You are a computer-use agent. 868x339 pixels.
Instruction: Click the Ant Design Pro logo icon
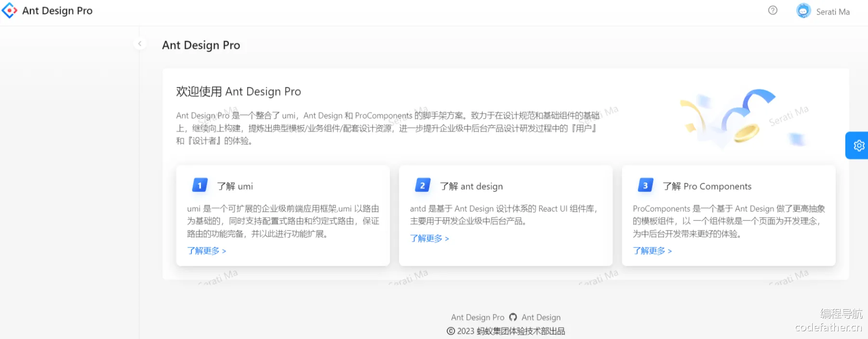(x=10, y=11)
